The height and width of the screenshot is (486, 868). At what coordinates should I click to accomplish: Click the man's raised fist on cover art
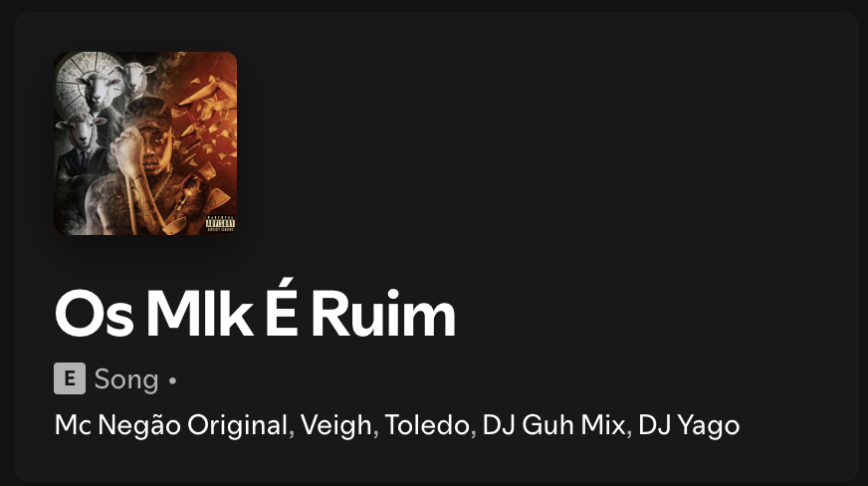coord(125,149)
